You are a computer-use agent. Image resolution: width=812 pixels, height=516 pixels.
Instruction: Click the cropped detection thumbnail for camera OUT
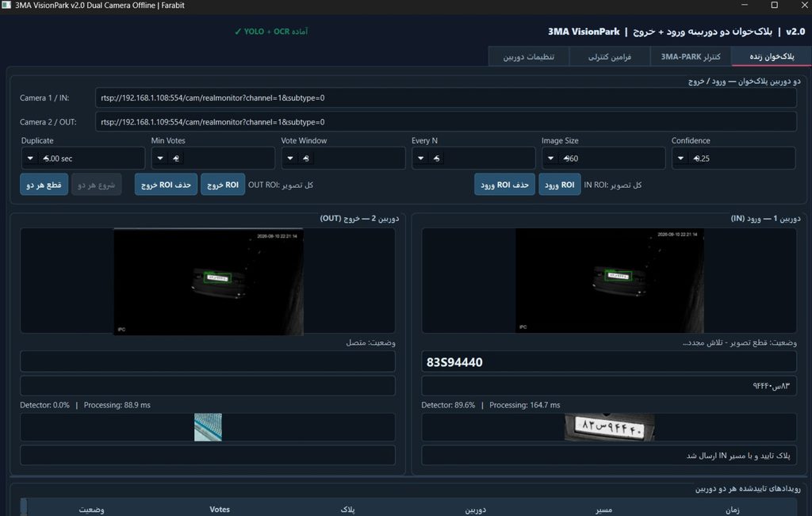(x=208, y=427)
